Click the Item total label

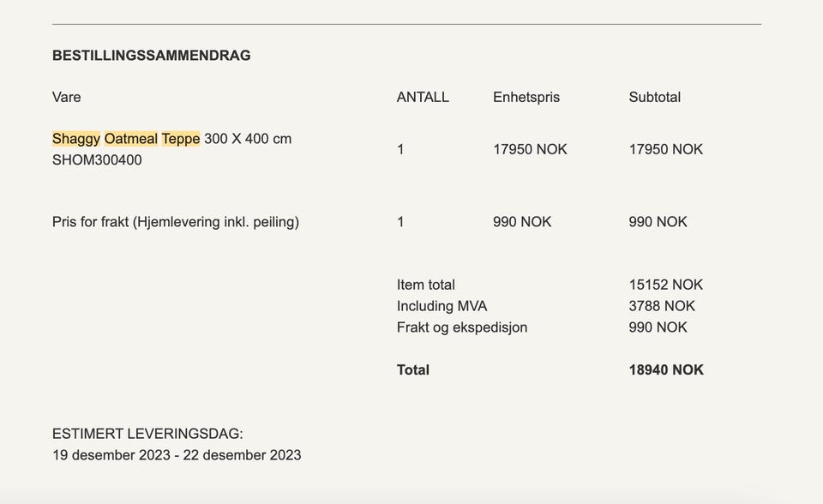(x=426, y=285)
